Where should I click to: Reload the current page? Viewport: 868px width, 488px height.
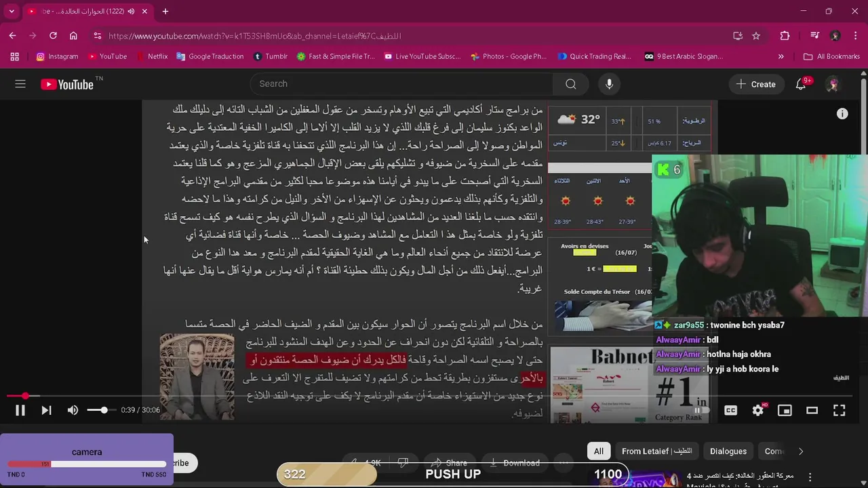[53, 36]
